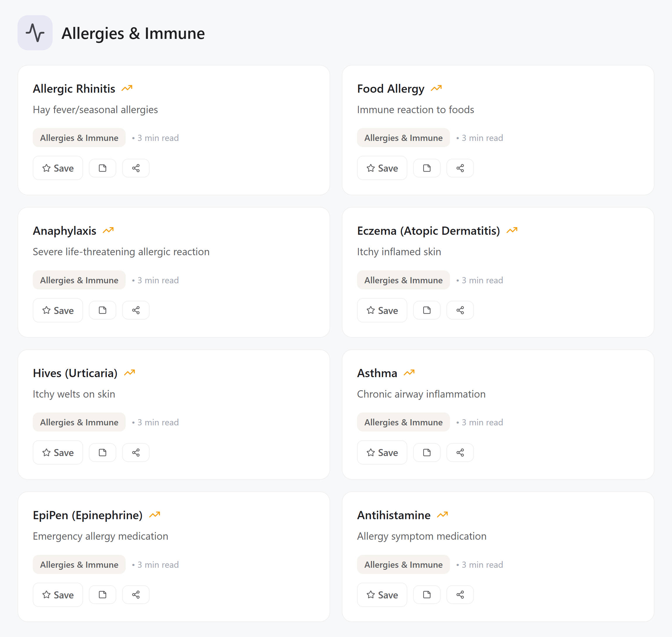Click share icon on Anaphylaxis card
This screenshot has height=637, width=672.
136,310
